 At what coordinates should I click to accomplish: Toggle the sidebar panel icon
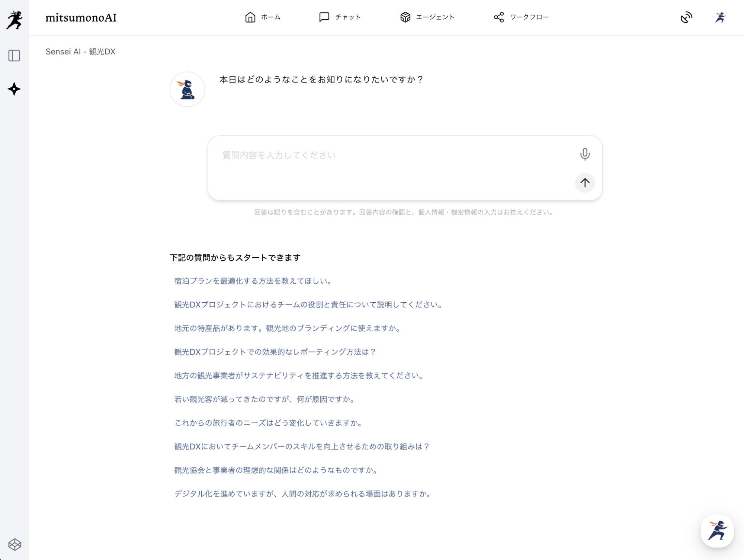pos(14,56)
